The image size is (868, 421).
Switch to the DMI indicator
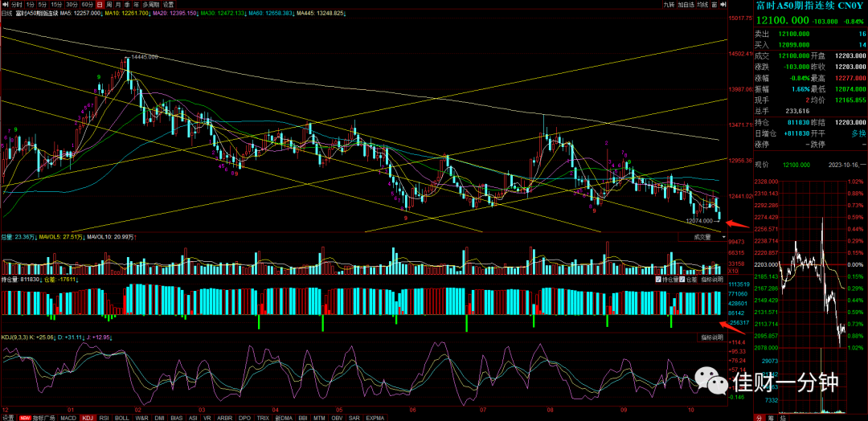tap(160, 417)
